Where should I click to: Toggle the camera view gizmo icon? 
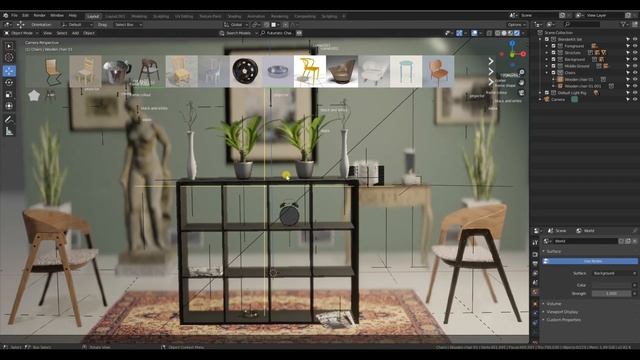coord(522,93)
